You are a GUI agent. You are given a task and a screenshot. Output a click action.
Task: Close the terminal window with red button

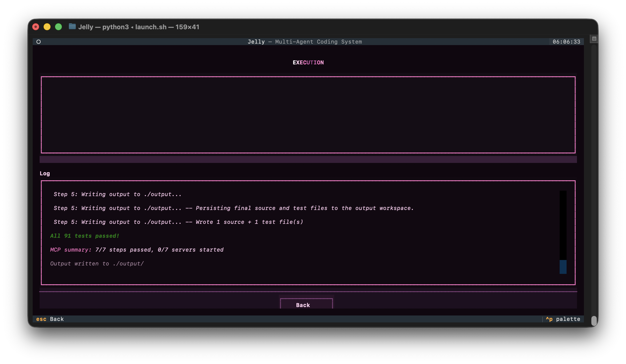[36, 27]
